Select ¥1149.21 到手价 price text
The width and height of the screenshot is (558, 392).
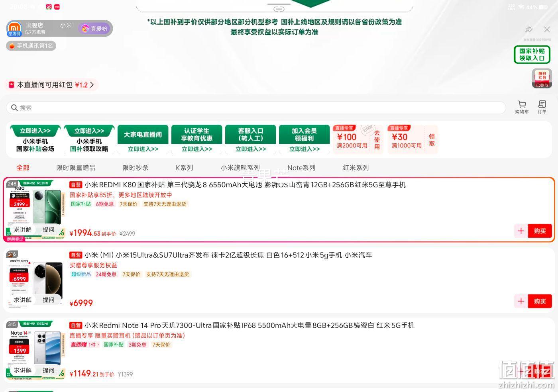pos(92,374)
